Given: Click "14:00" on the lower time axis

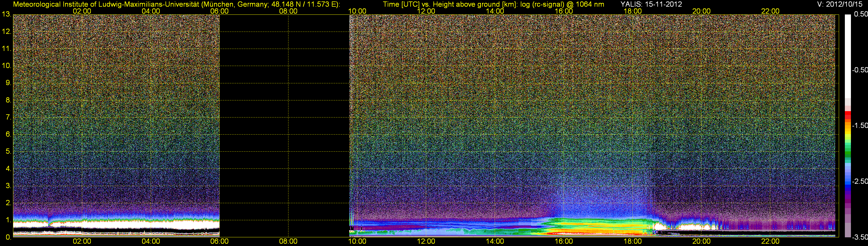Looking at the screenshot, I should tap(495, 241).
